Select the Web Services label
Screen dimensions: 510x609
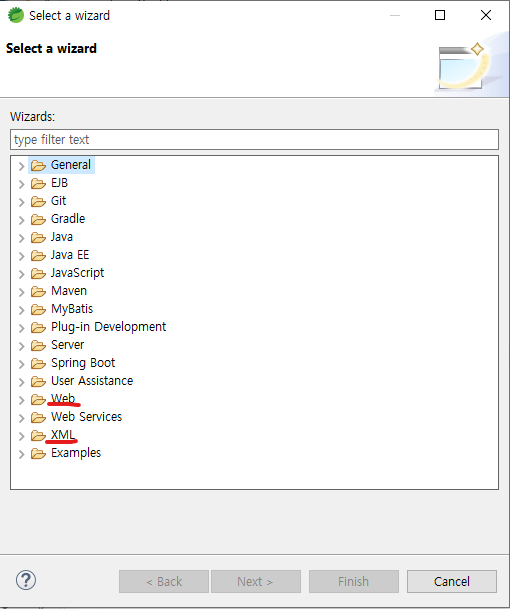tap(87, 417)
